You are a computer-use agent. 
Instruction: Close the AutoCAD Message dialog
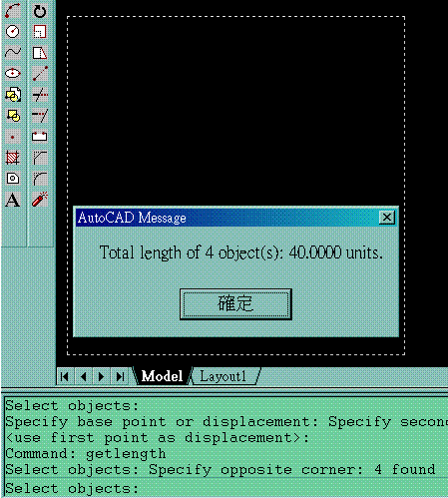click(x=387, y=218)
